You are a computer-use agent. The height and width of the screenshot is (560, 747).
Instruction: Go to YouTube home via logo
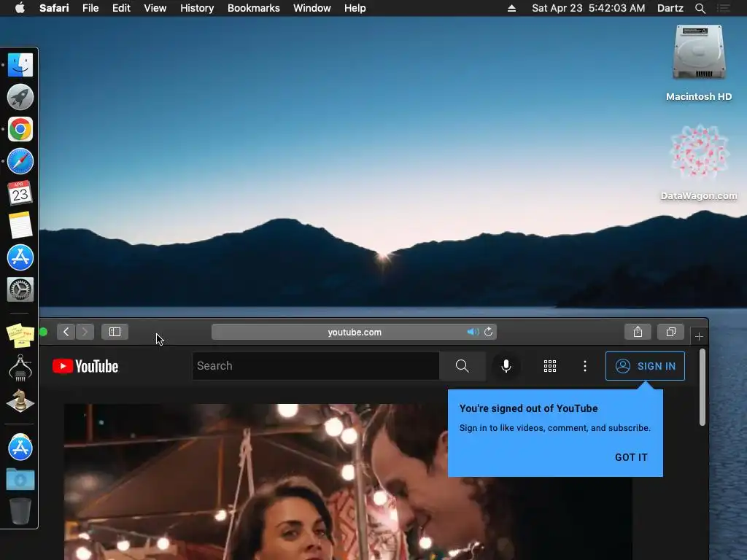85,366
